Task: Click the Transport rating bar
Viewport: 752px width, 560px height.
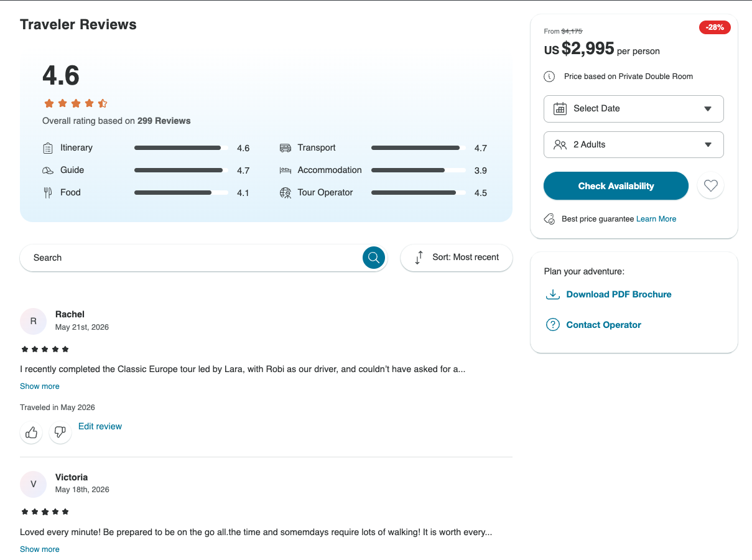Action: [x=418, y=148]
